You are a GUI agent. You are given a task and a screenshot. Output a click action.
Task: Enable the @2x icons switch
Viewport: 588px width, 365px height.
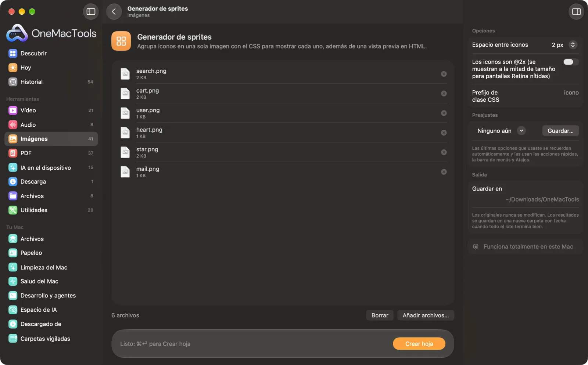coord(571,62)
